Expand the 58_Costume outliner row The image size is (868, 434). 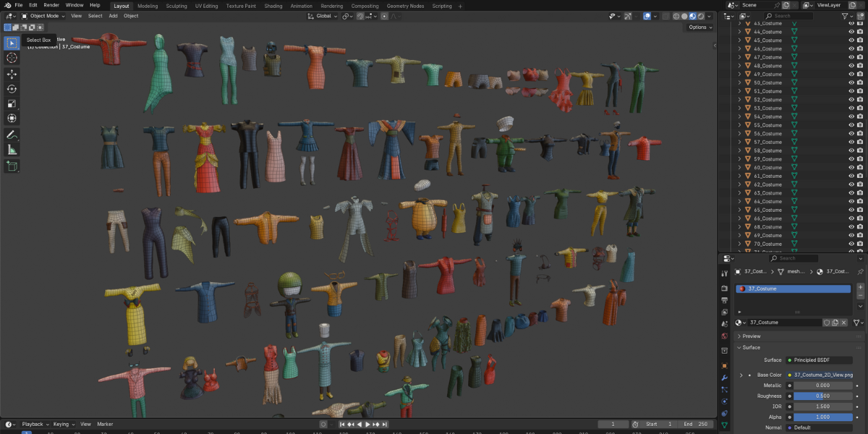(739, 150)
